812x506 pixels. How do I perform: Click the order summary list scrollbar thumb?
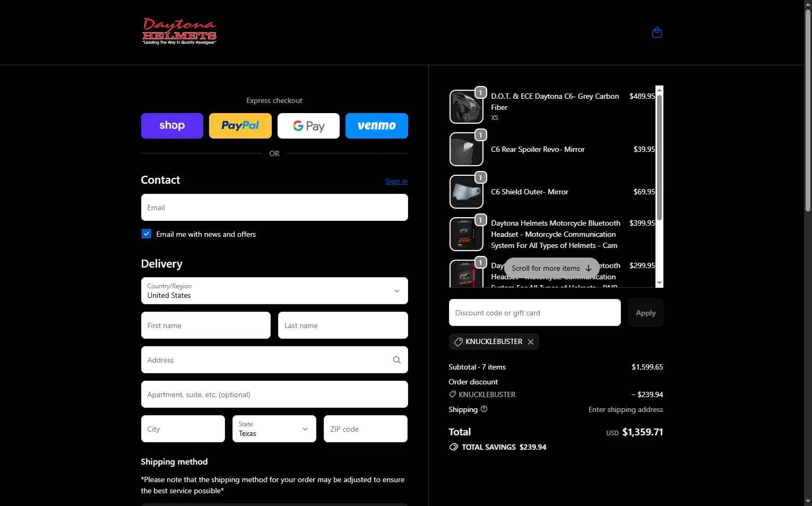click(659, 157)
